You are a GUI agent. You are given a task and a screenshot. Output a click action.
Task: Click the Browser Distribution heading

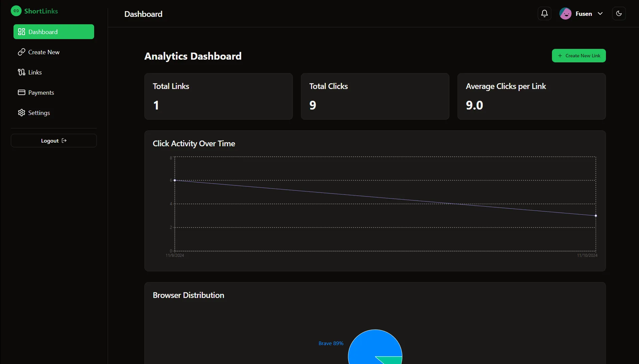click(x=189, y=295)
